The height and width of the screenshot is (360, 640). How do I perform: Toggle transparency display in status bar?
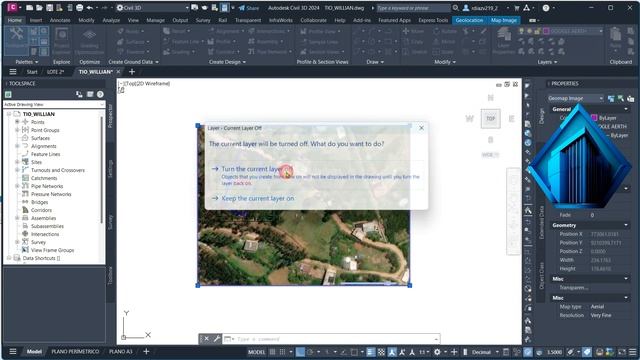point(381,352)
